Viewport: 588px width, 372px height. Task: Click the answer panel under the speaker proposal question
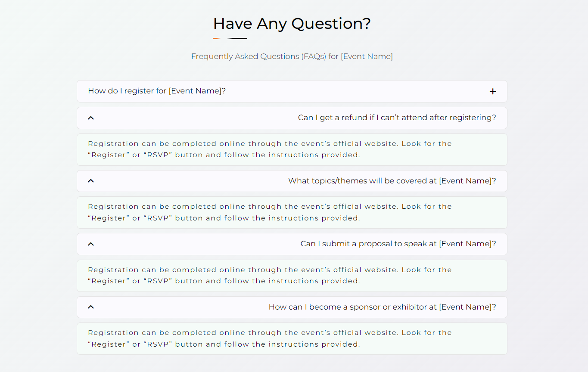270,276
